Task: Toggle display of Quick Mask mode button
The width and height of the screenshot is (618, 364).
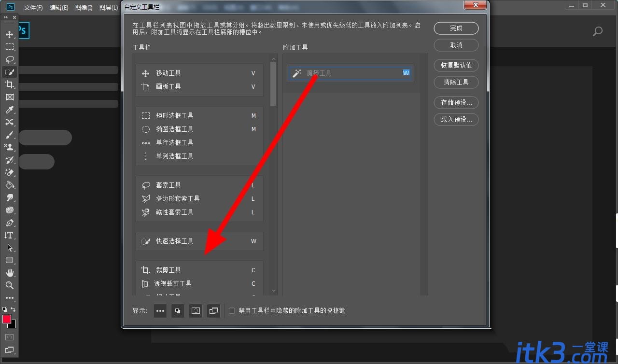Action: (196, 311)
